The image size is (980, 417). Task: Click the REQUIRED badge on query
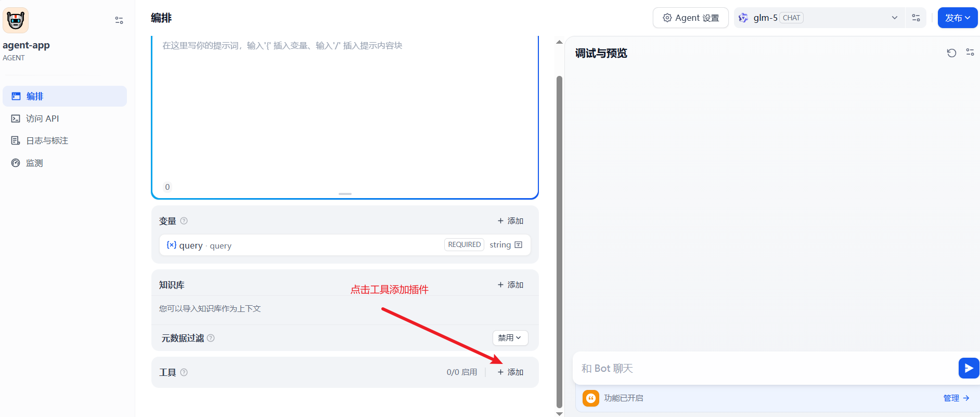point(464,245)
